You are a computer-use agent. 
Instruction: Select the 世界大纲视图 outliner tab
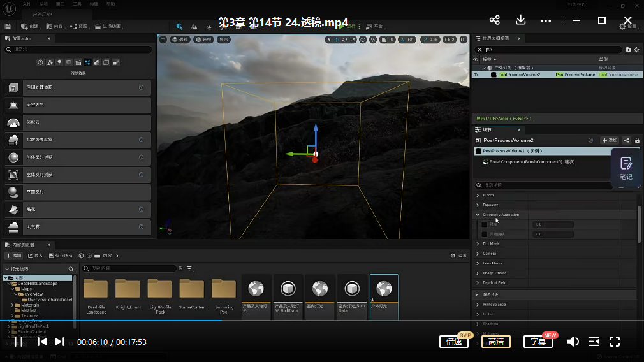click(495, 38)
